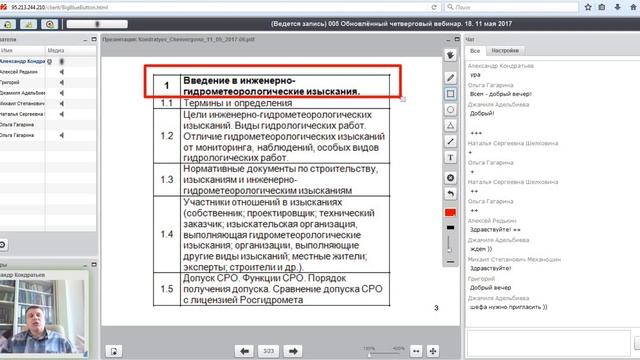Open the users list settings gear

coord(2,245)
